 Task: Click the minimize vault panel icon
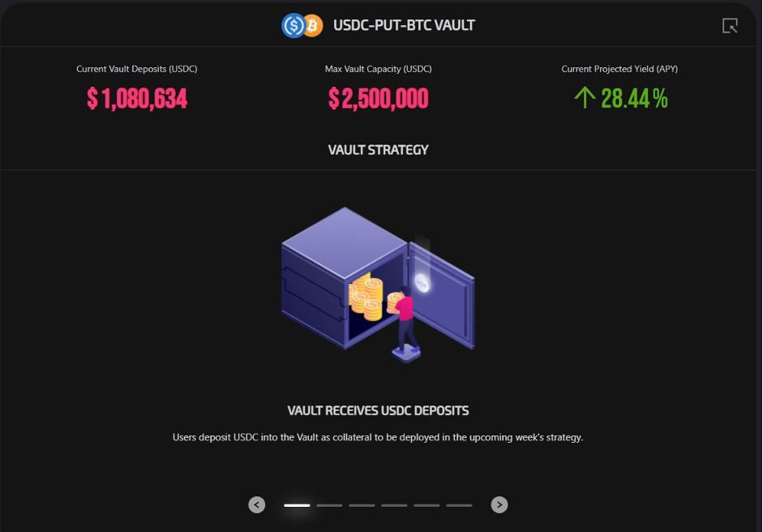(730, 26)
